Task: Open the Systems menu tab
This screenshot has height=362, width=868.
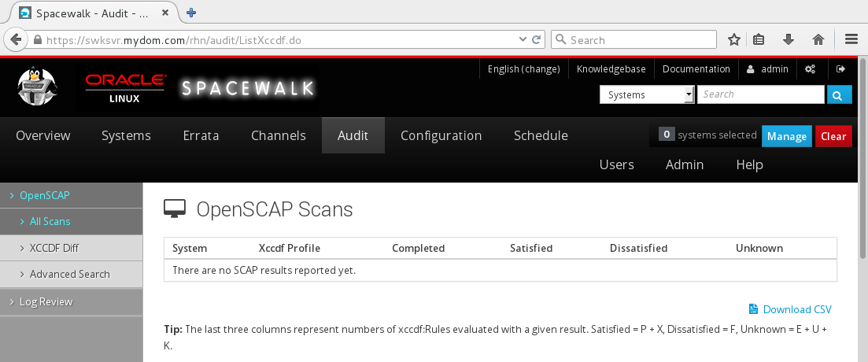Action: tap(126, 135)
